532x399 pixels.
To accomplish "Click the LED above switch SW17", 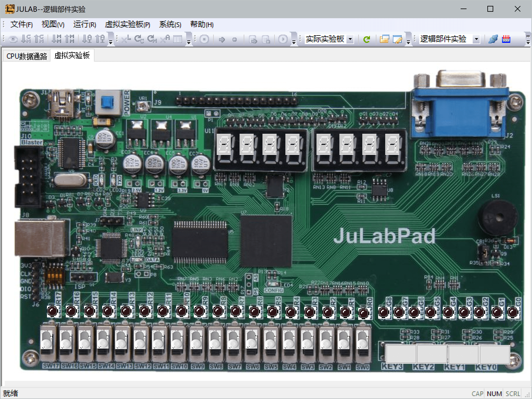I will pos(53,311).
